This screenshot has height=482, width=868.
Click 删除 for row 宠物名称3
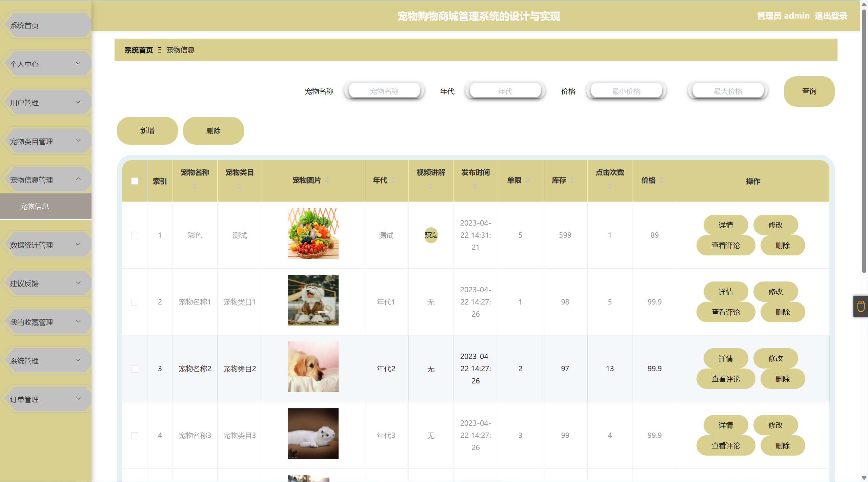pos(783,445)
